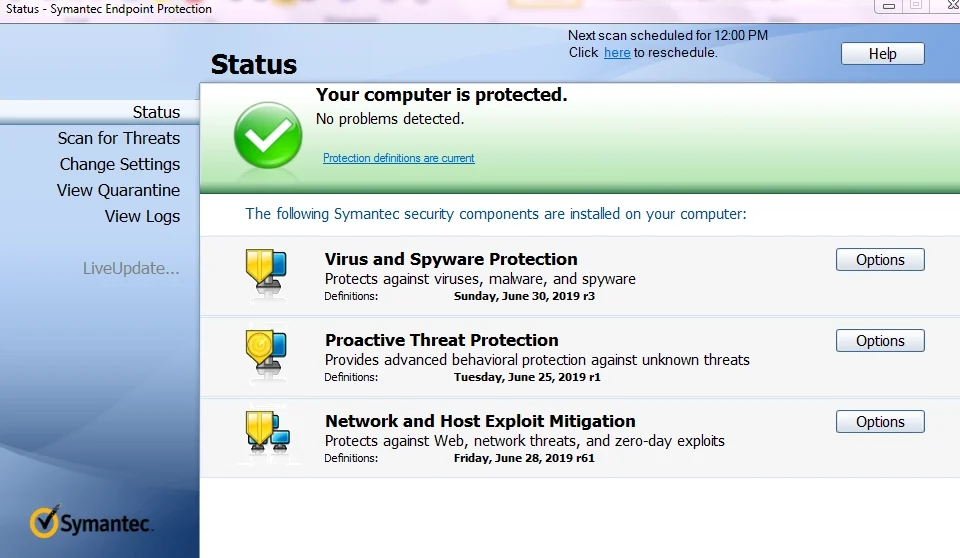Go to Change Settings
The image size is (960, 558).
[x=120, y=164]
